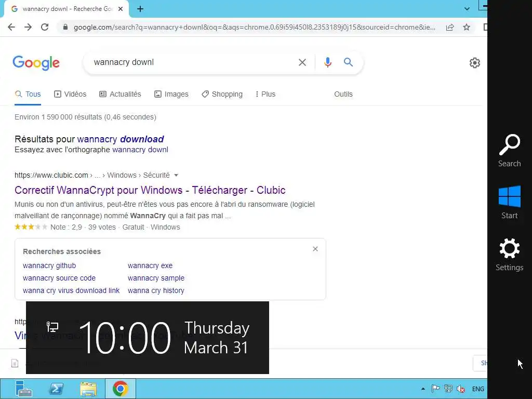
Task: Open related search wannacry sample
Action: [x=156, y=278]
